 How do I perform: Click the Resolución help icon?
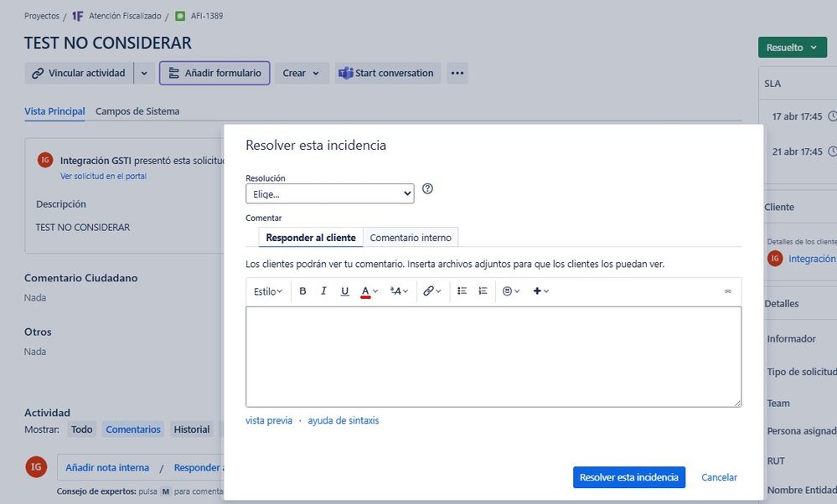coord(427,189)
